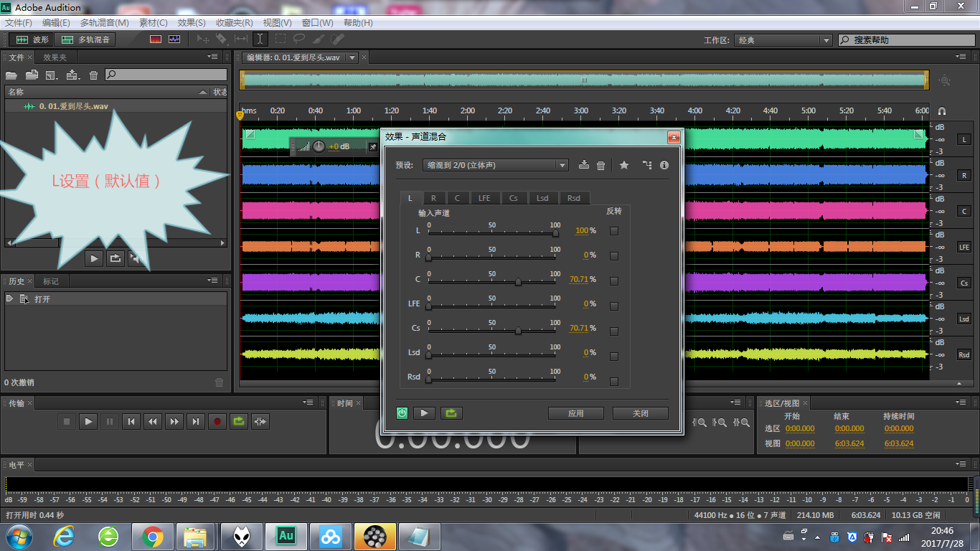The image size is (980, 551).
Task: Click the new file icon
Action: pos(52,75)
